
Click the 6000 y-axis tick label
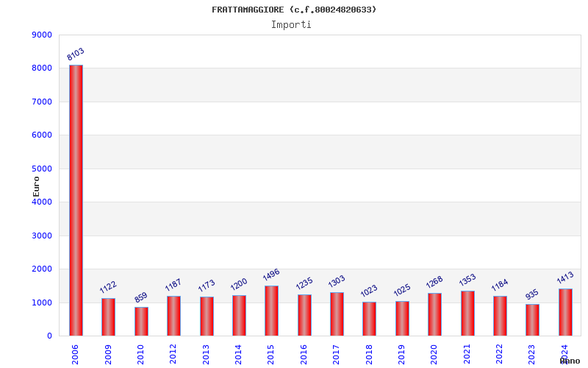tap(42, 135)
